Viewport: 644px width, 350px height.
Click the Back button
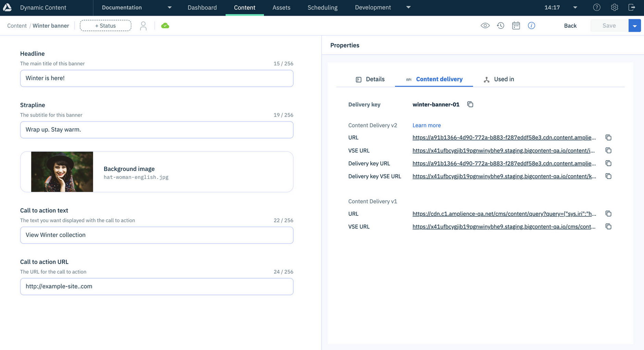coord(570,26)
